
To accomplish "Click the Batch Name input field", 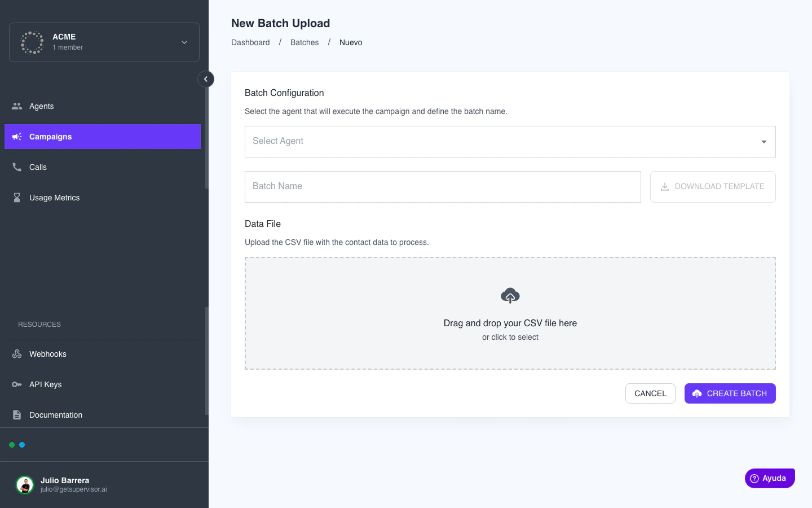I will tap(443, 187).
